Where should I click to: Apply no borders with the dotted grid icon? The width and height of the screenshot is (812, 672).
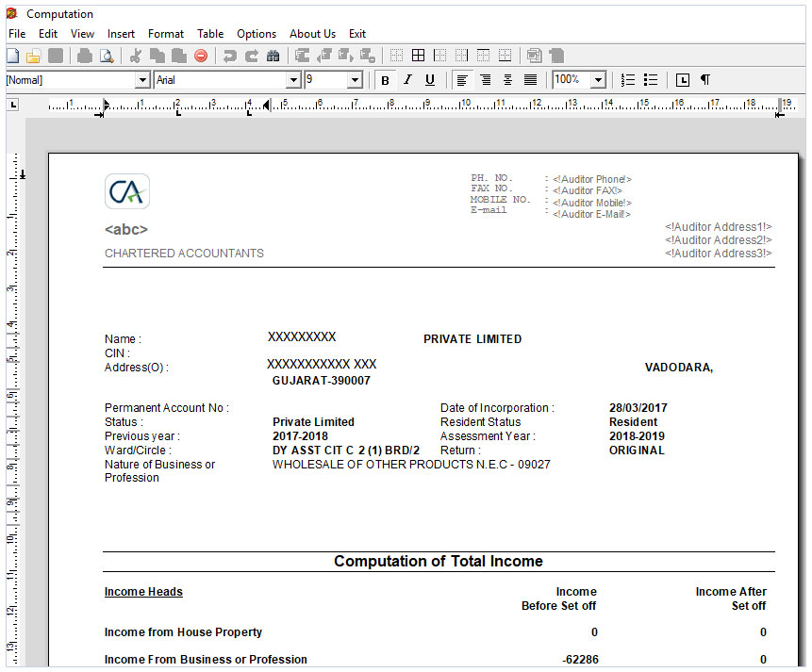pyautogui.click(x=396, y=56)
